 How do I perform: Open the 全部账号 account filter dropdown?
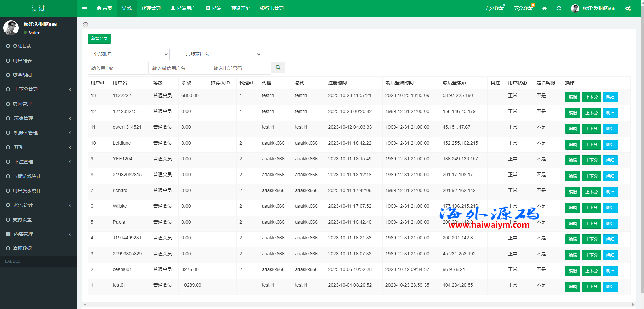pyautogui.click(x=128, y=54)
